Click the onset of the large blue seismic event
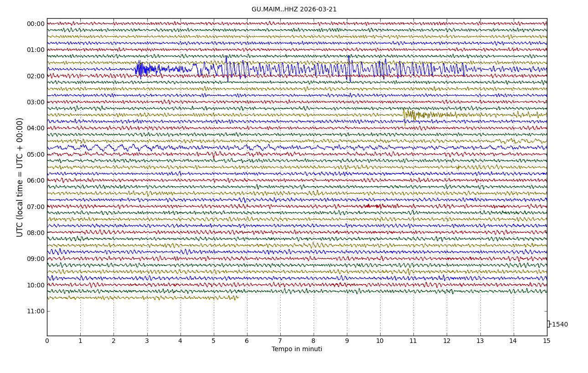This screenshot has width=588, height=373. (x=136, y=69)
